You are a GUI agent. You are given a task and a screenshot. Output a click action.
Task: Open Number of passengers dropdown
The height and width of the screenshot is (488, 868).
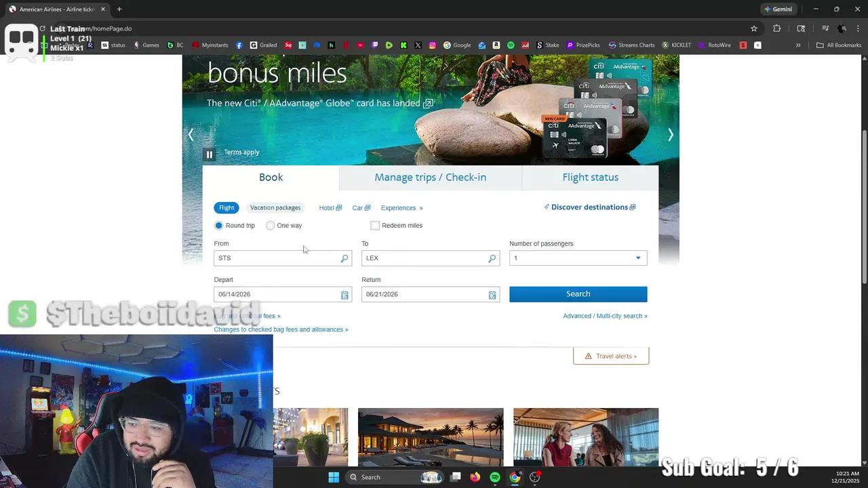(578, 258)
